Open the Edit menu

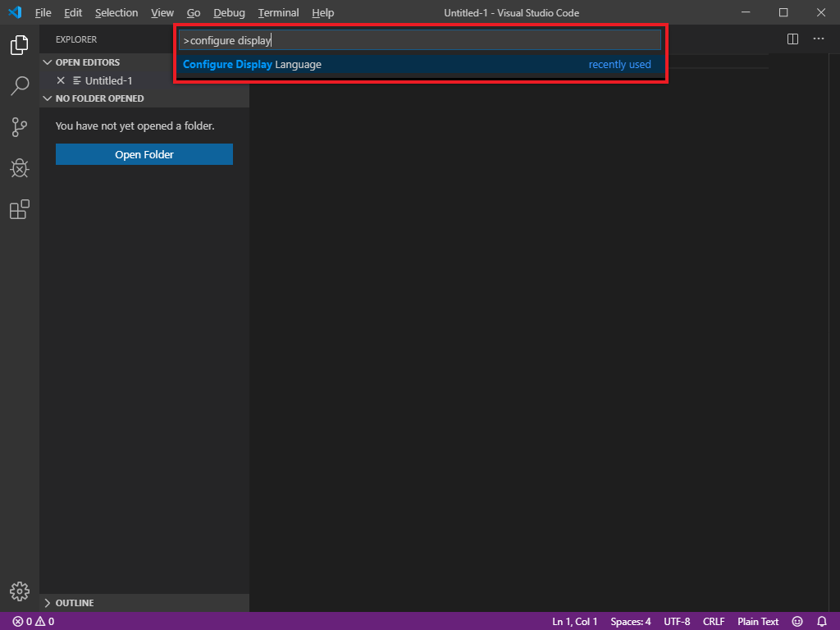tap(73, 12)
